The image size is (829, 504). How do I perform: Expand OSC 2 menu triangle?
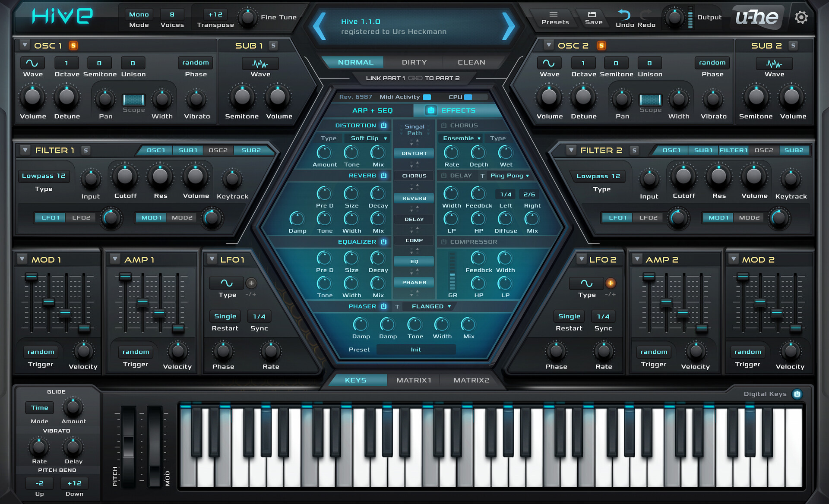548,45
